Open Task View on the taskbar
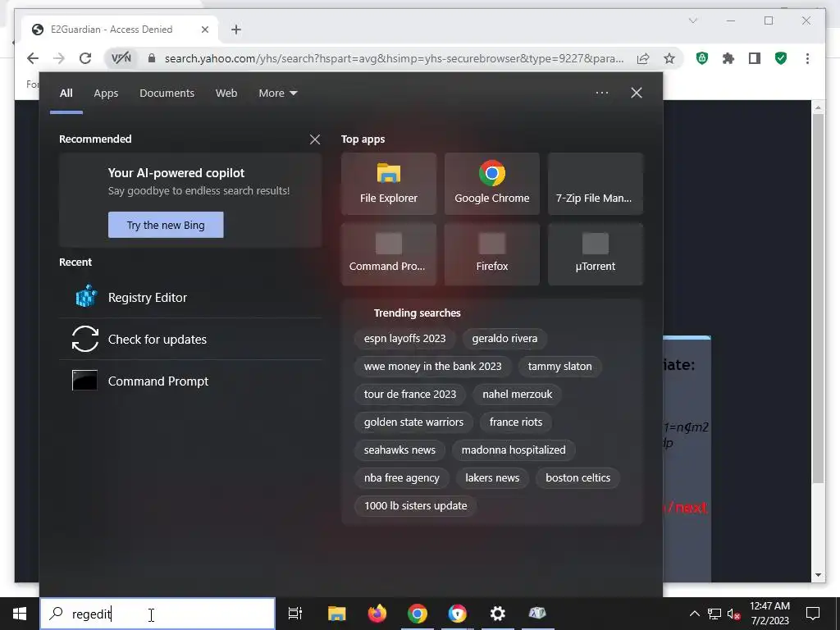The height and width of the screenshot is (630, 840). (295, 614)
